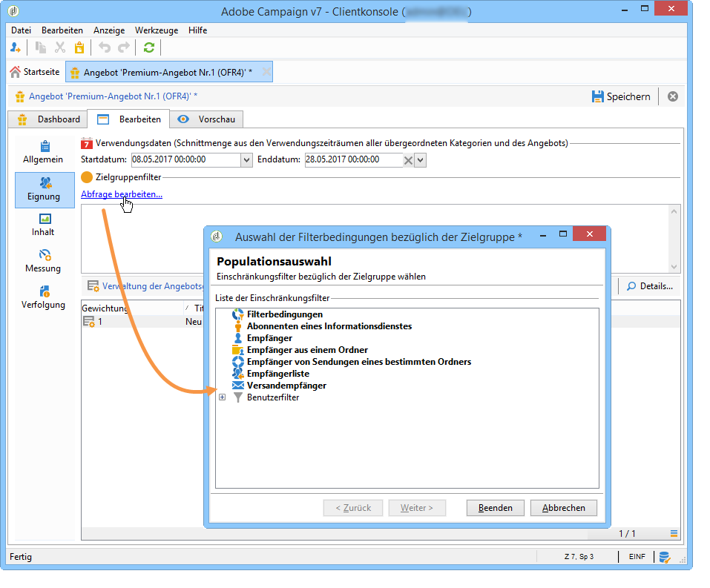710x588 pixels.
Task: Open the Inhalt sidebar section
Action: (44, 225)
